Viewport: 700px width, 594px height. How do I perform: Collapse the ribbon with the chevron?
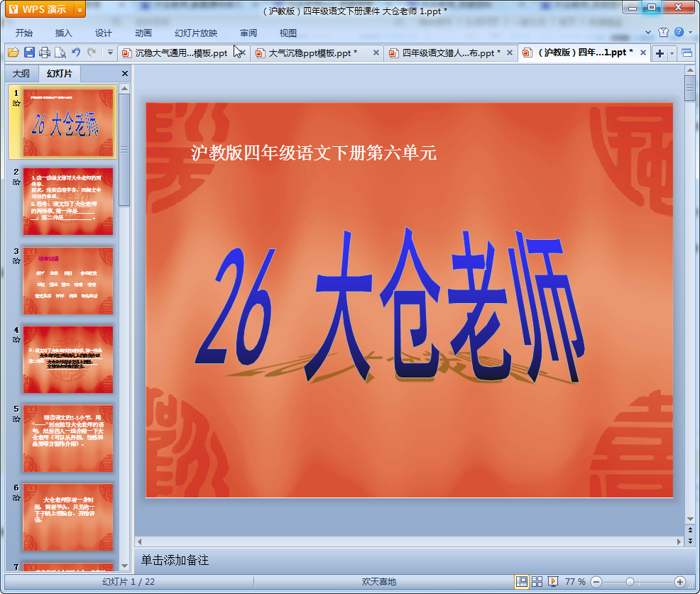pyautogui.click(x=648, y=32)
